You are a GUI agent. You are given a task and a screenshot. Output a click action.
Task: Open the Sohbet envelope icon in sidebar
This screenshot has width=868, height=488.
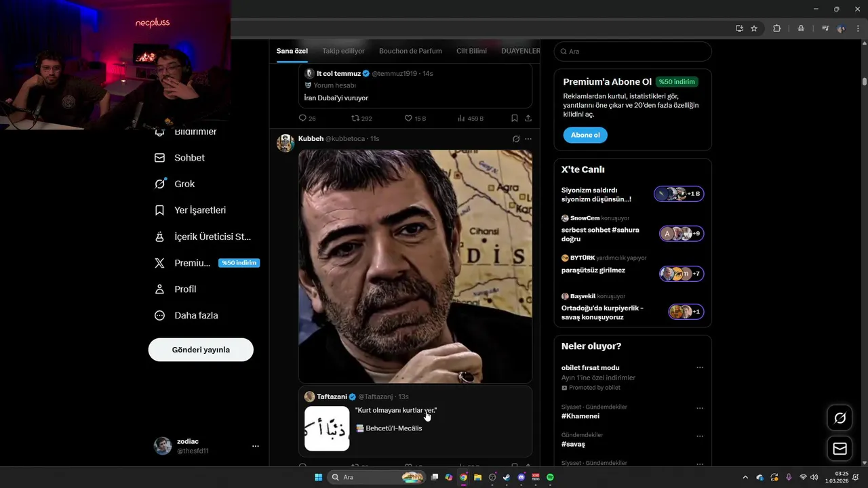click(x=159, y=158)
